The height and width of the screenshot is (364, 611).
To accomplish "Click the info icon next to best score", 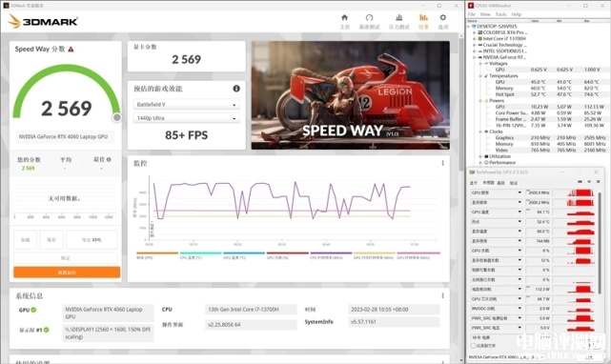I will tap(109, 159).
